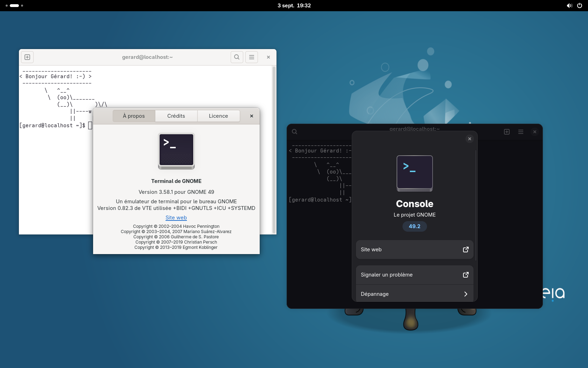588x368 pixels.
Task: Close the light GNOME Terminal window
Action: coord(268,57)
